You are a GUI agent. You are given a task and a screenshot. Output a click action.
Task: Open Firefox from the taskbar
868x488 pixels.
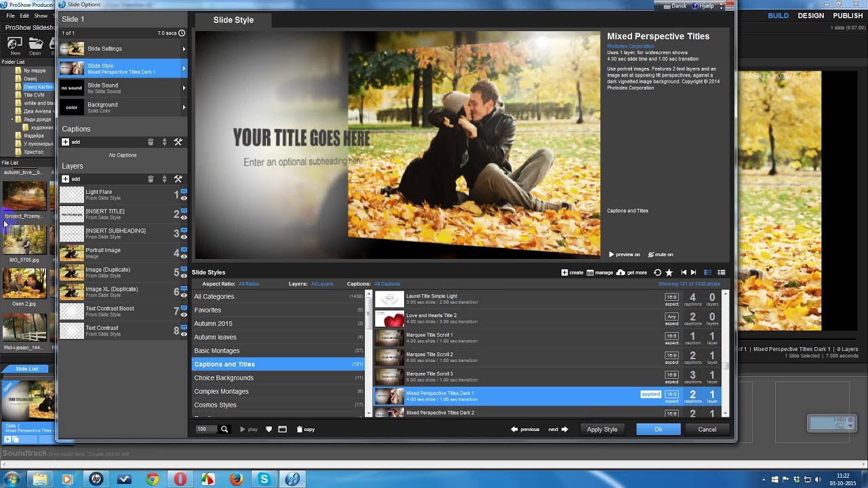[x=236, y=479]
